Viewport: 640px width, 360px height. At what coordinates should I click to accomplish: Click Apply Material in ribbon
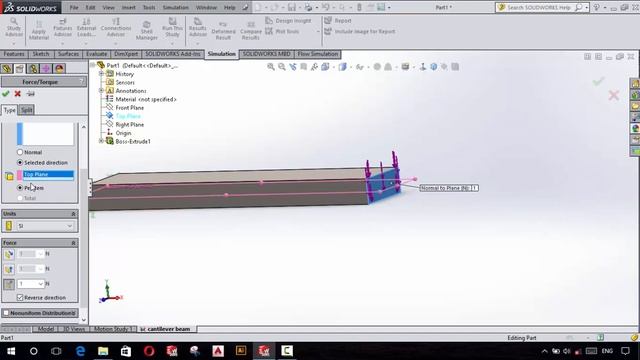coord(39,30)
